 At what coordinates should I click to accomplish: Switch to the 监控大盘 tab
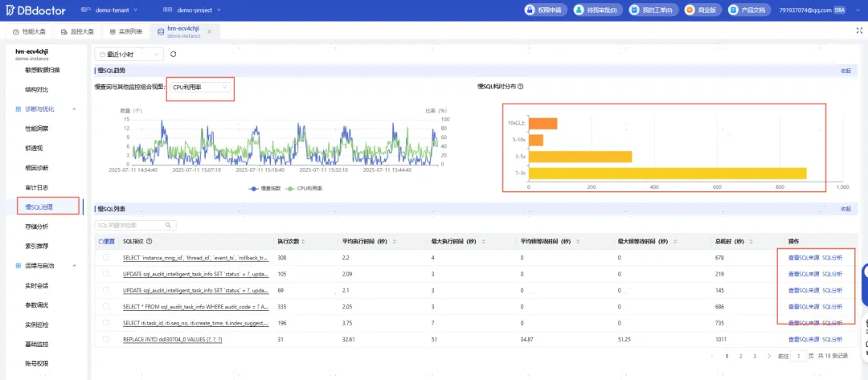(x=77, y=31)
